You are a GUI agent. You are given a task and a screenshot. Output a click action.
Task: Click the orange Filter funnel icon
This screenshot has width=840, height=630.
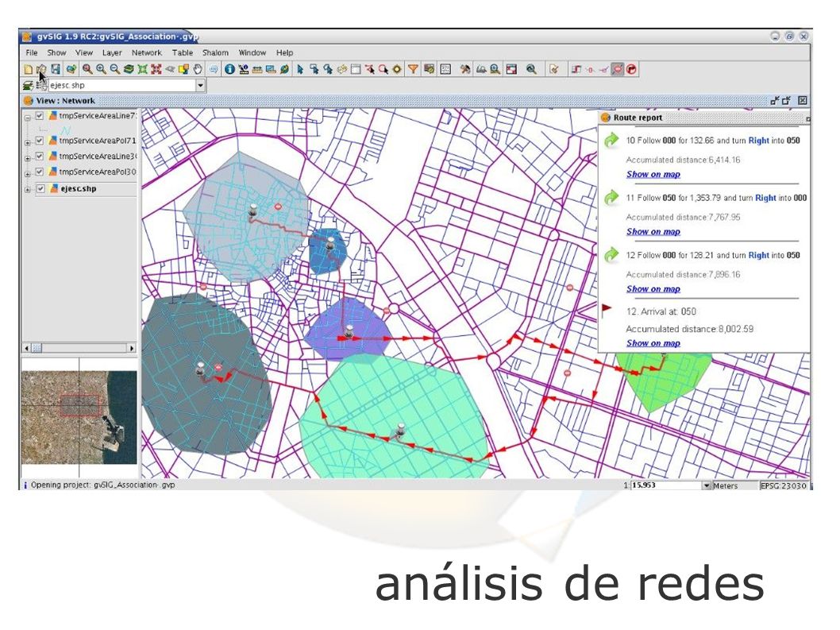(413, 69)
